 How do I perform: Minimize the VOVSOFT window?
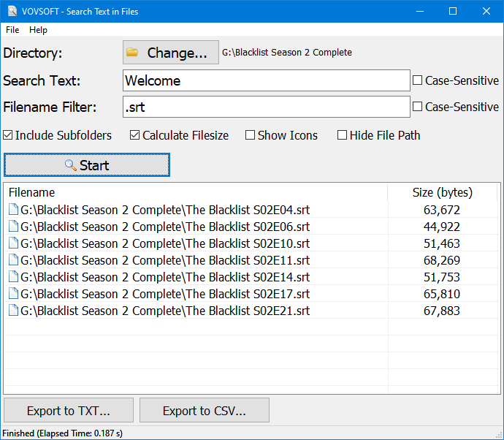click(x=419, y=11)
